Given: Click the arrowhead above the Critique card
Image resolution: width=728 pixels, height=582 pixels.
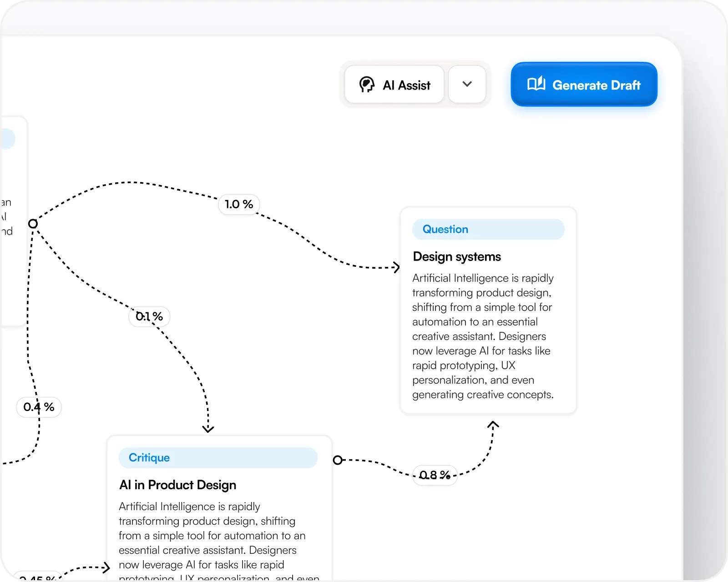Looking at the screenshot, I should point(208,428).
